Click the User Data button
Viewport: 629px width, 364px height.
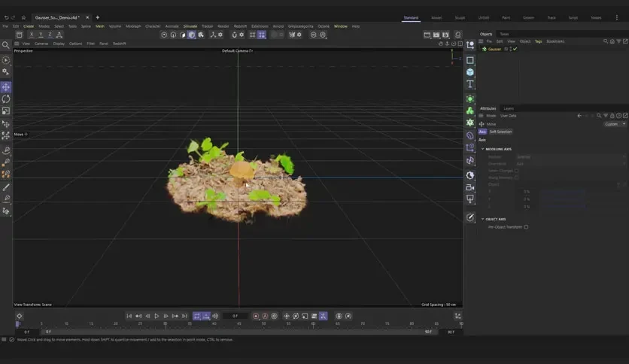(x=509, y=116)
